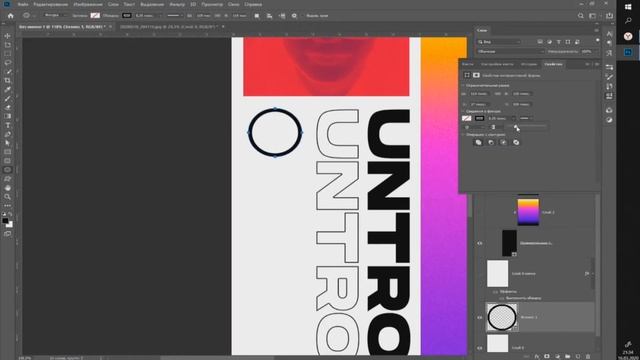
Task: Open blend mode dropdown in Layers panel
Action: 511,52
